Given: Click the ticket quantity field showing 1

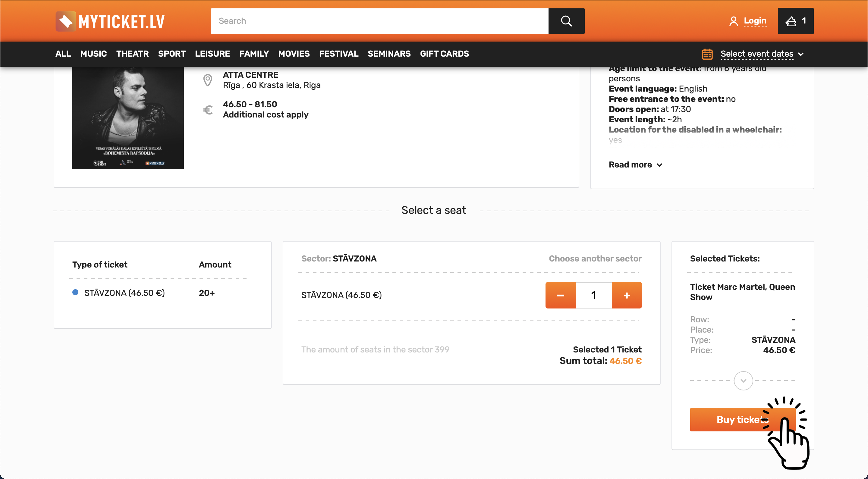Looking at the screenshot, I should tap(593, 295).
